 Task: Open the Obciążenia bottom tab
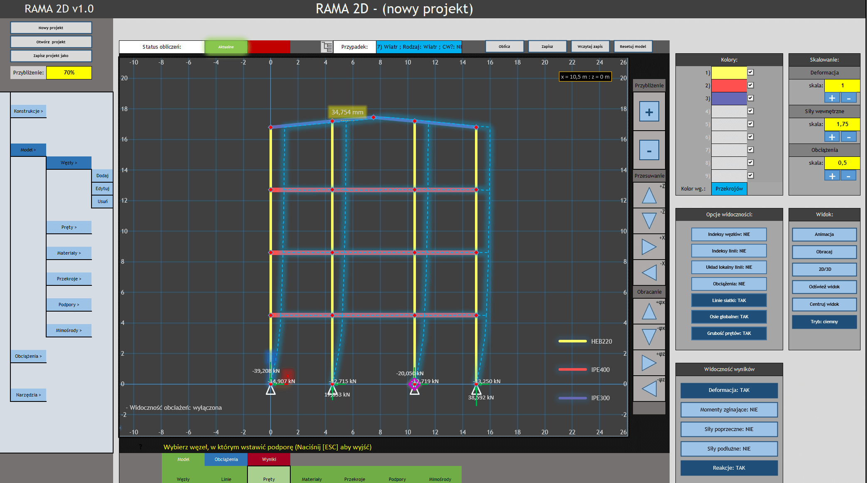[x=226, y=459]
